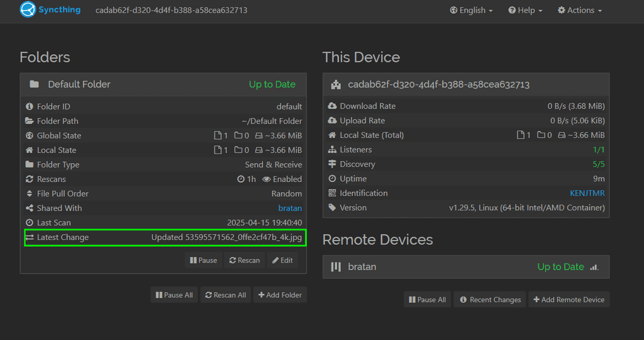Open the KENJTMR identification link

click(x=587, y=193)
